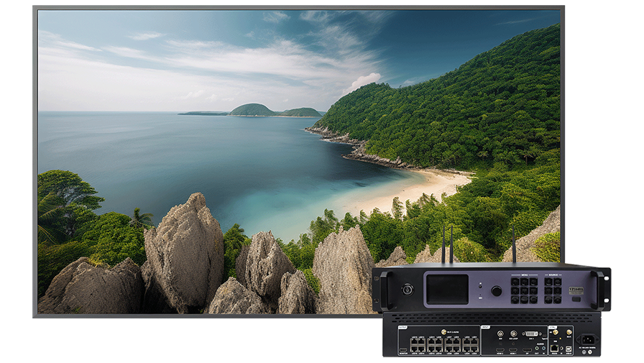Screen dimensions: 644x363
Task: Click the AC power inlet socket
Action: pyautogui.click(x=587, y=340)
